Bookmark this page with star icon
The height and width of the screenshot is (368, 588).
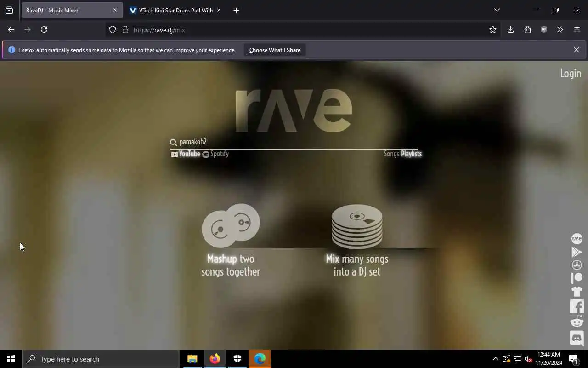coord(493,29)
